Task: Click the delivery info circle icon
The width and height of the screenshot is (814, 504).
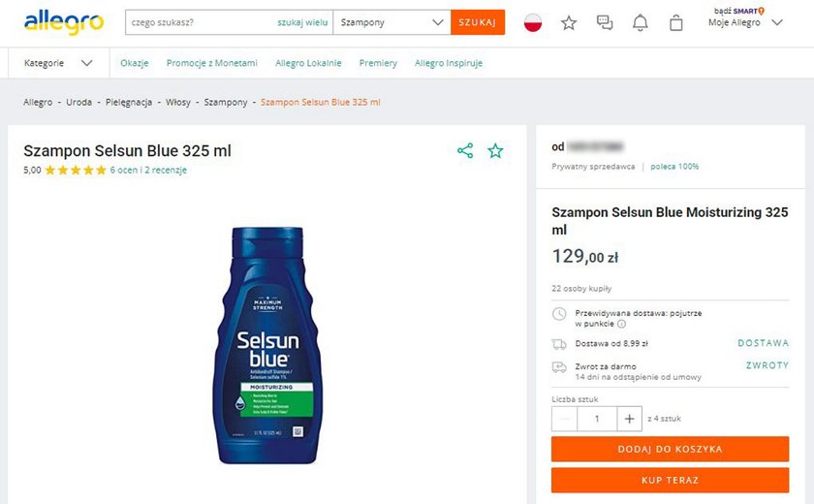Action: (621, 324)
